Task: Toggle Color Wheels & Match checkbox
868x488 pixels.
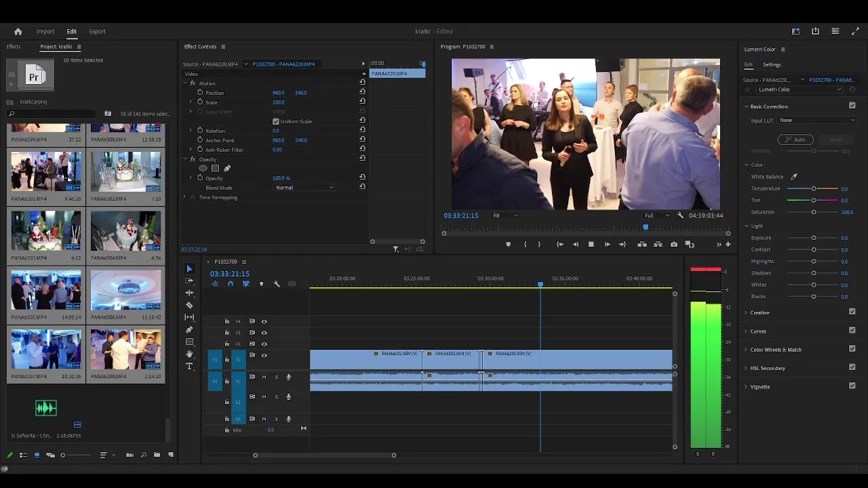Action: [x=852, y=348]
